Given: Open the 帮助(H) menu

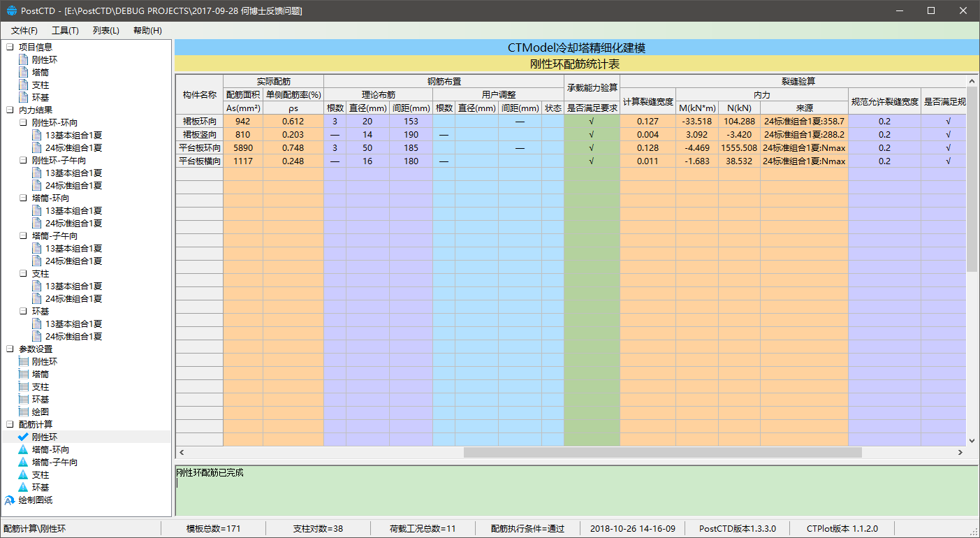Looking at the screenshot, I should tap(147, 31).
